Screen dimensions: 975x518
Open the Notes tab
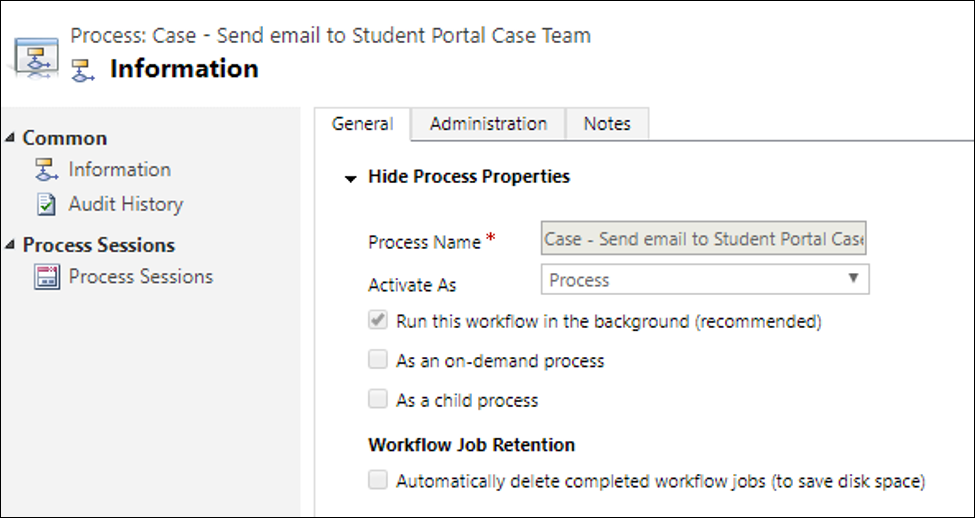tap(607, 124)
